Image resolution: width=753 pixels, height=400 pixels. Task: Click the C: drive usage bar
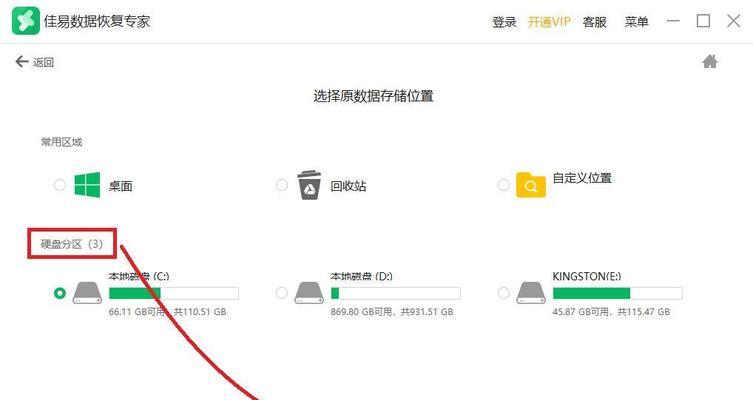(174, 293)
